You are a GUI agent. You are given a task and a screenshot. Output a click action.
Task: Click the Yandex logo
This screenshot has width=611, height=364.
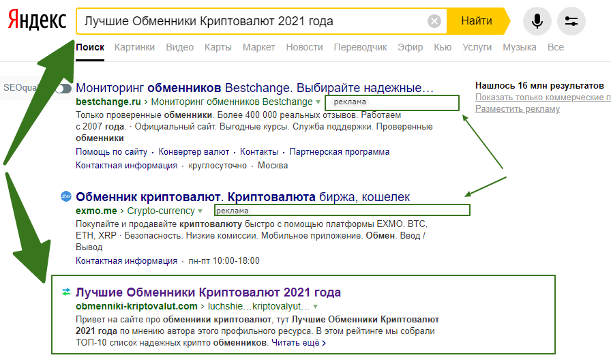coord(37,21)
